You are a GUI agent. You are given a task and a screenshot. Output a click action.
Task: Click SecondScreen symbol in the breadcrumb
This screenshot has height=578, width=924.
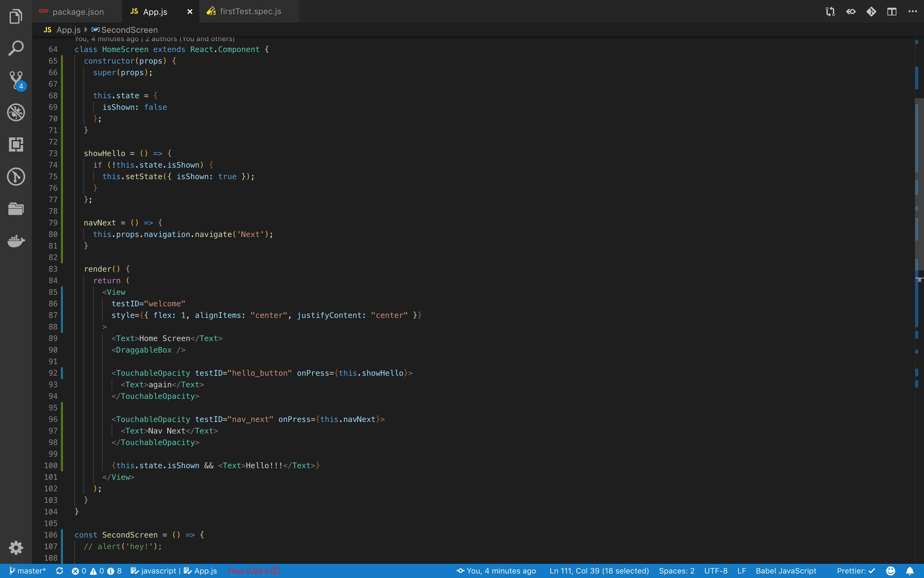(x=129, y=30)
